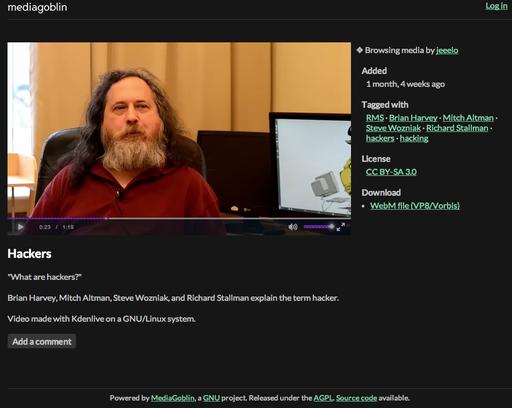Open the Source code link in the footer
Screen dimensions: 512x408
356,398
